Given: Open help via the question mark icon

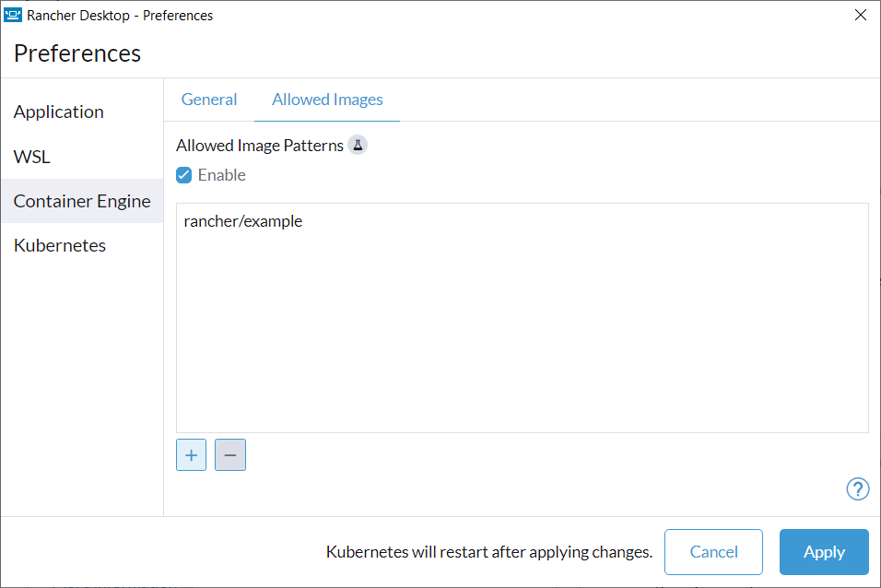Looking at the screenshot, I should 857,489.
